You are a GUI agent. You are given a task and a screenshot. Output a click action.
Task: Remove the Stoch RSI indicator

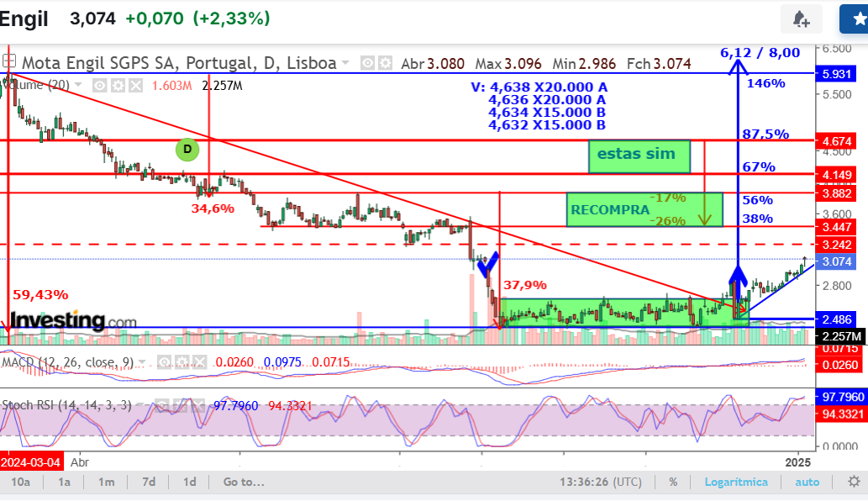point(197,405)
